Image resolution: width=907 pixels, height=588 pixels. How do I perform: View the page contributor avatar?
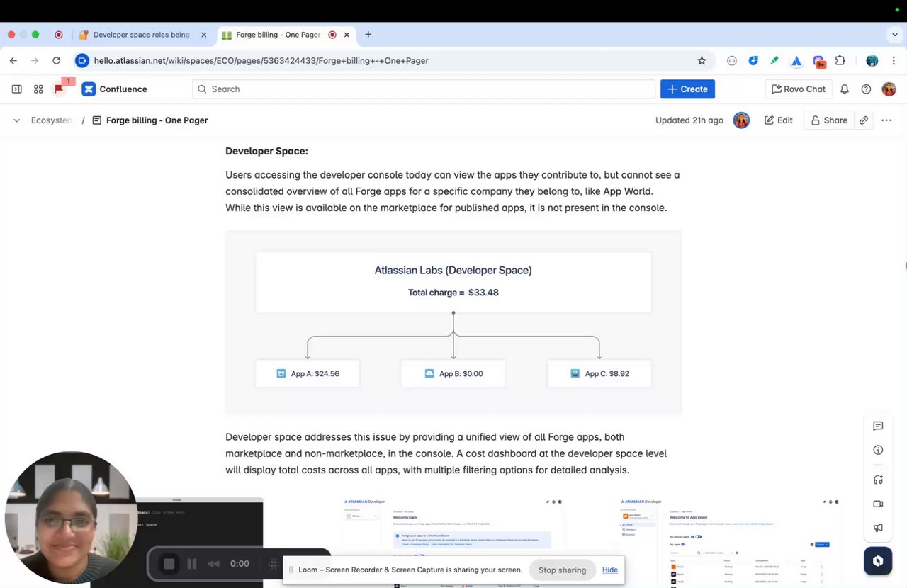pos(741,120)
